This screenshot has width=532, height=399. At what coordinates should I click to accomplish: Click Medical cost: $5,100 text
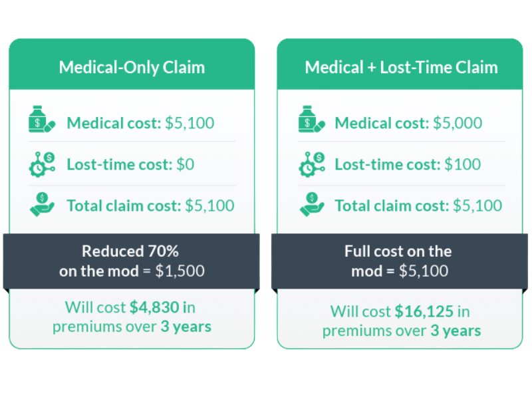point(140,123)
